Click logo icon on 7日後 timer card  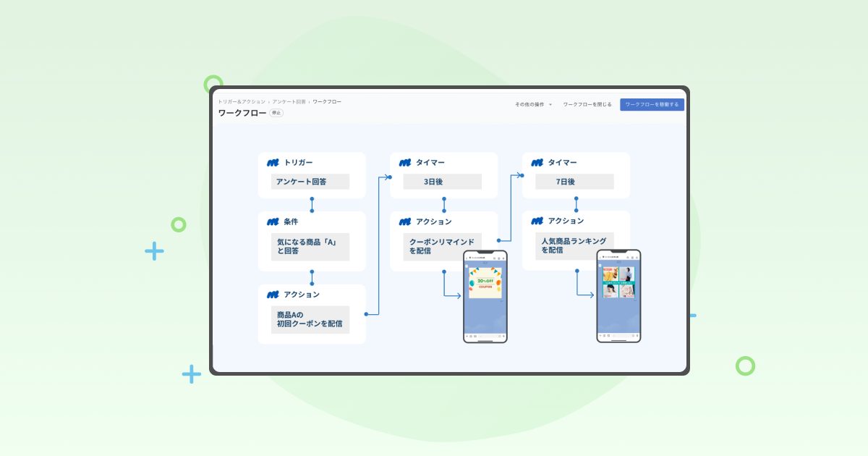point(537,163)
